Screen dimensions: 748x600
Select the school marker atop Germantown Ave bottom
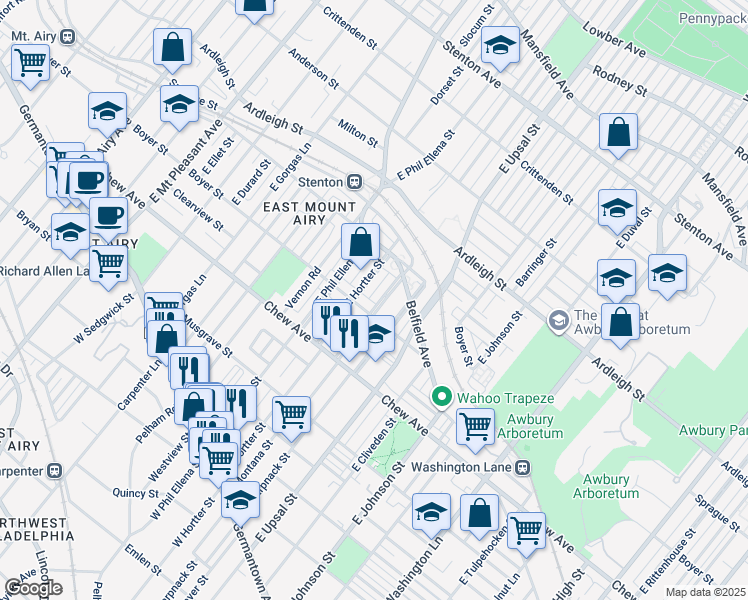click(240, 502)
